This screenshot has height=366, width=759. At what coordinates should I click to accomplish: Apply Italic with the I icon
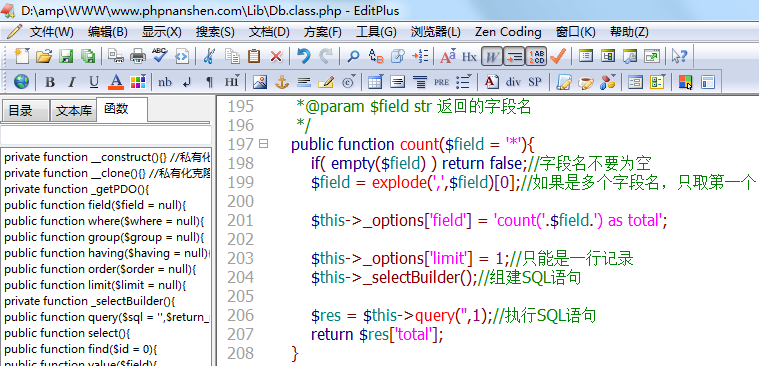click(x=71, y=82)
